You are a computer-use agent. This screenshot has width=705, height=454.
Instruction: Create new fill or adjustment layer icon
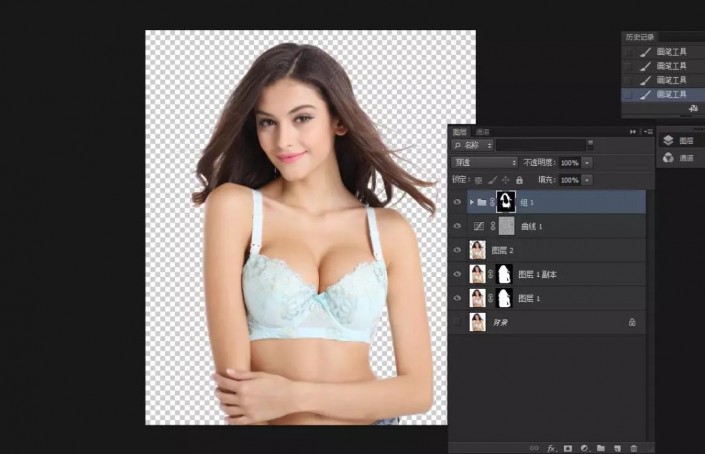pyautogui.click(x=585, y=448)
